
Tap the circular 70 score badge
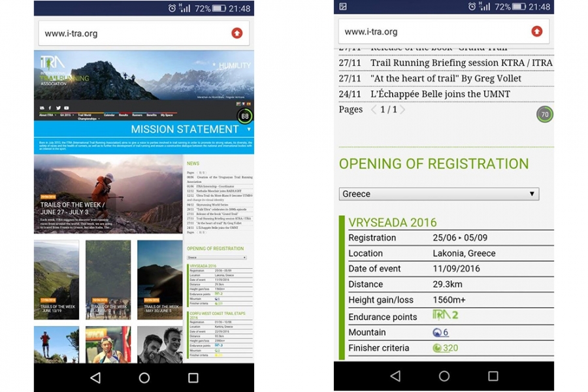[544, 114]
